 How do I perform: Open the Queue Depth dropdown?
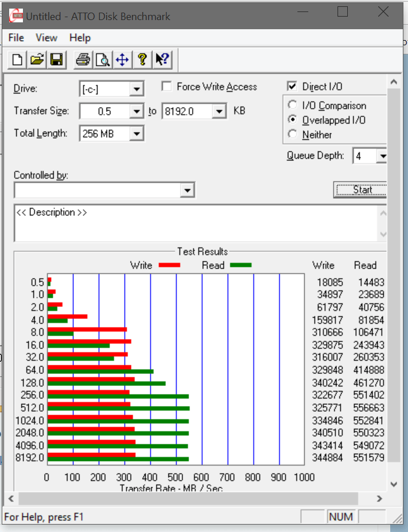pos(382,156)
